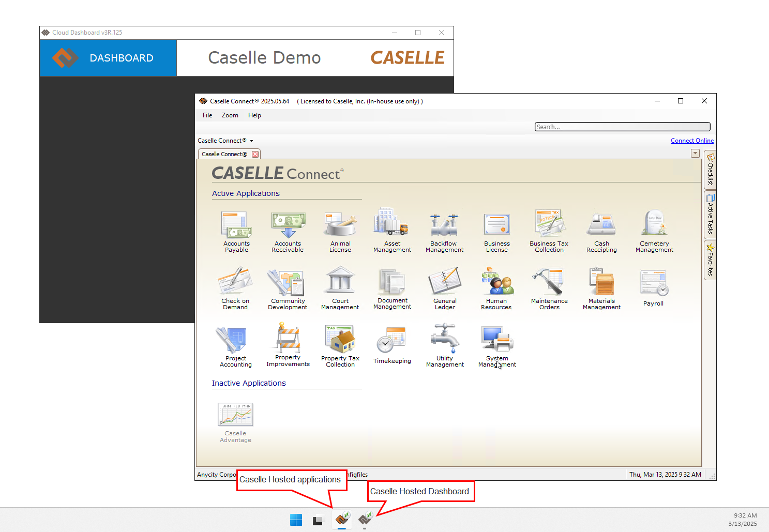Image resolution: width=769 pixels, height=532 pixels.
Task: Open the Caselle Advantage inactive application
Action: point(235,422)
